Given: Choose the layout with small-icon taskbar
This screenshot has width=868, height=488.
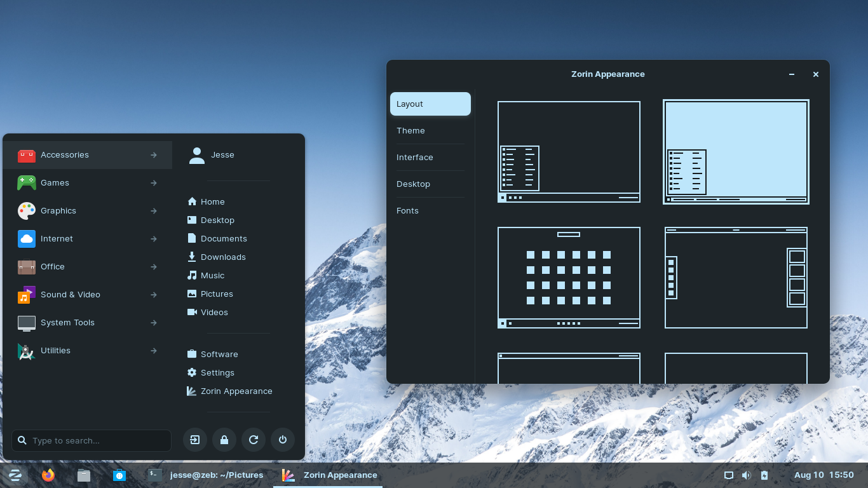Looking at the screenshot, I should coord(569,152).
